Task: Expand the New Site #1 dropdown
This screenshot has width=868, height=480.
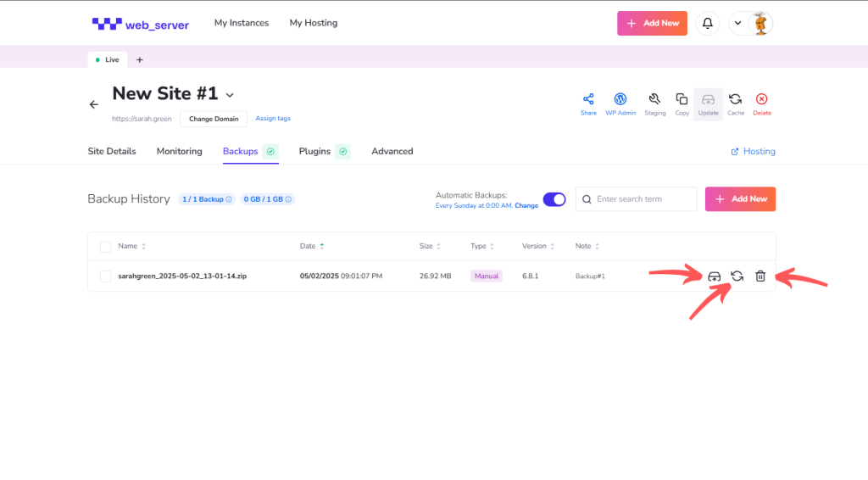Action: pyautogui.click(x=230, y=95)
